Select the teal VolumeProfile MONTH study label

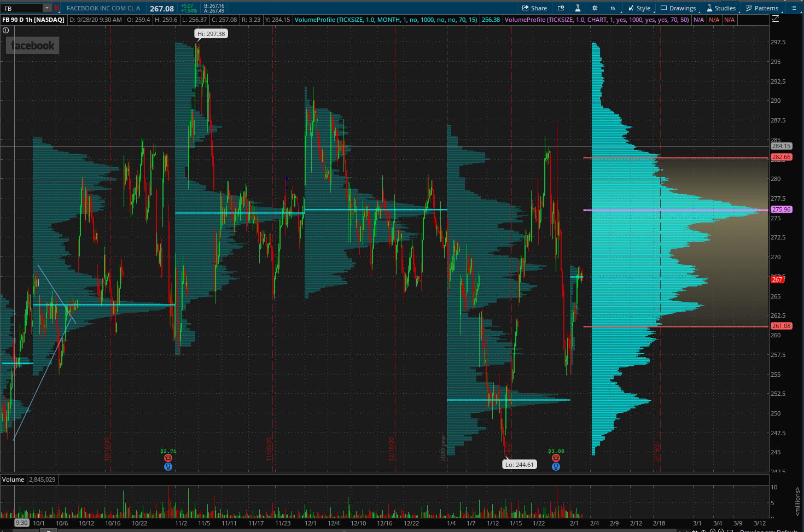click(386, 20)
